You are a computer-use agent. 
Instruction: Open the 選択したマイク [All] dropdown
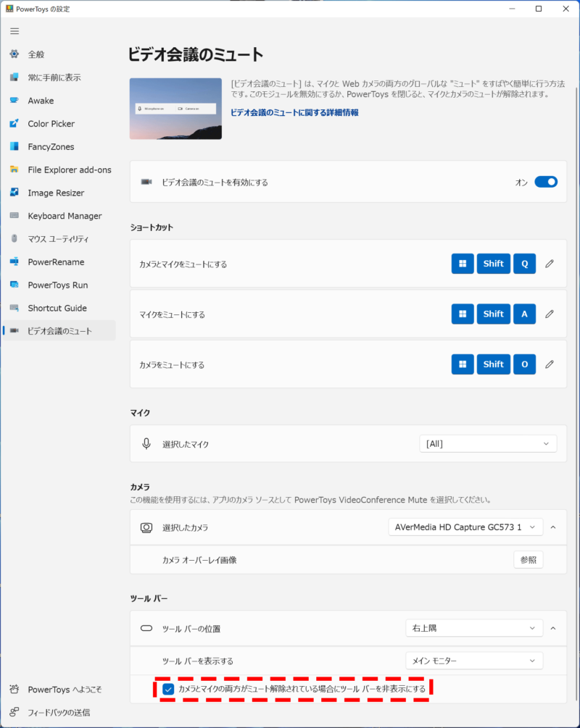pyautogui.click(x=488, y=444)
